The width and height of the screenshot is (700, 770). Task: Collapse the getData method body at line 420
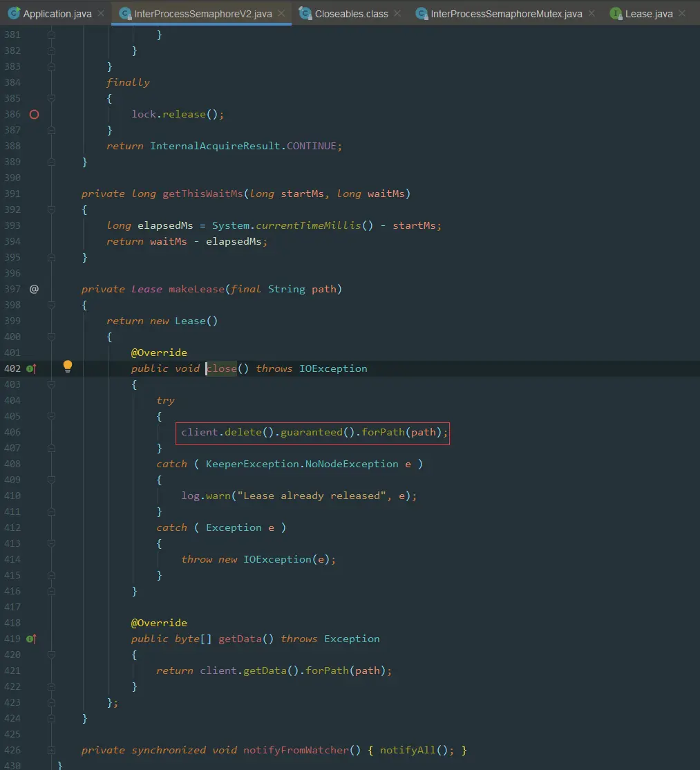pos(52,655)
